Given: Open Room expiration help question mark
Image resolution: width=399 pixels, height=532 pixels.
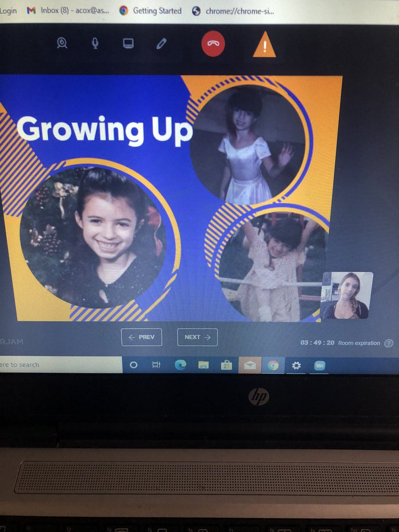Looking at the screenshot, I should tap(389, 343).
